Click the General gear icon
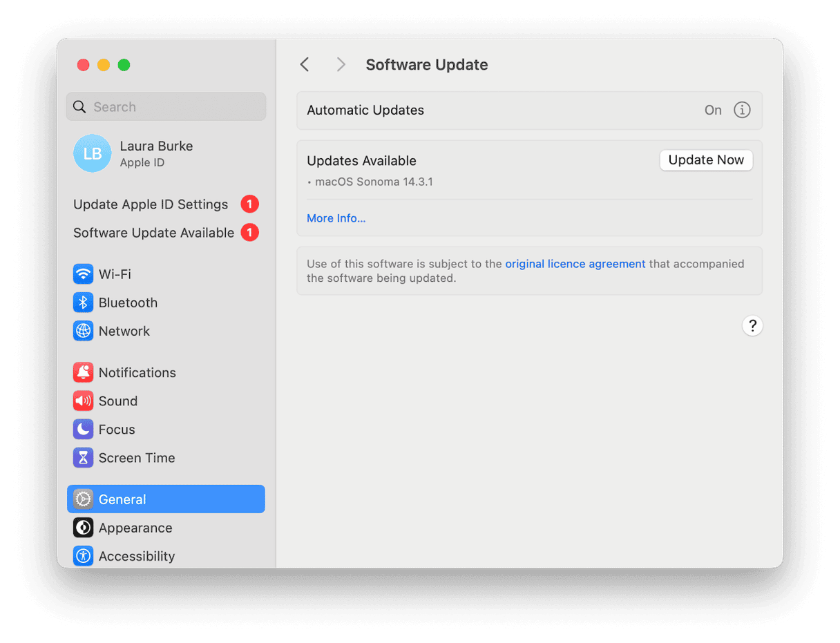840x643 pixels. 83,499
